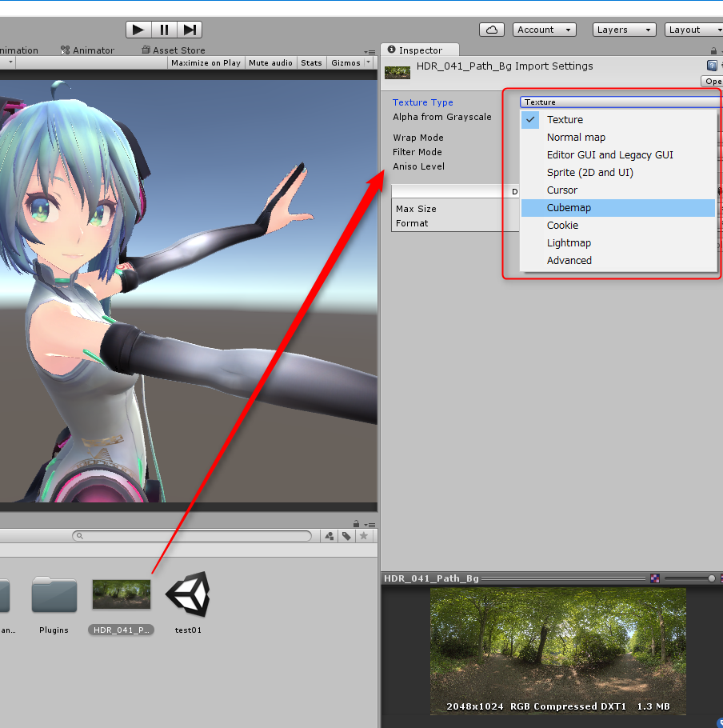Click the HDR_041_Path_Bg Inspector header thumbnail

tap(397, 72)
